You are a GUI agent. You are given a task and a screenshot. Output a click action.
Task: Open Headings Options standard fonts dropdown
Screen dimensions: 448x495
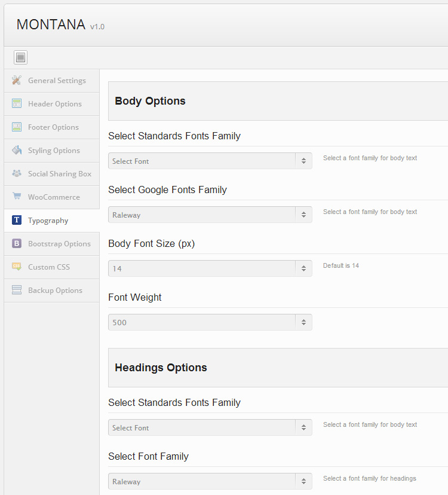coord(210,427)
